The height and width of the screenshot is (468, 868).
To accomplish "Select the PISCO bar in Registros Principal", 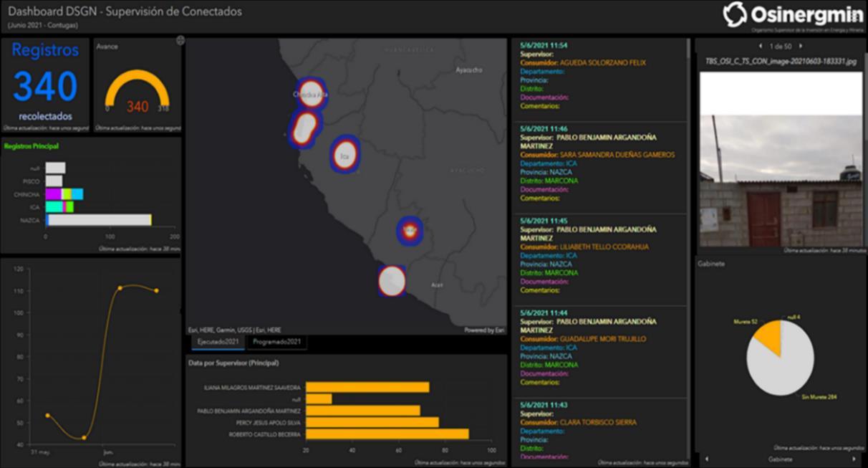I will [x=54, y=181].
